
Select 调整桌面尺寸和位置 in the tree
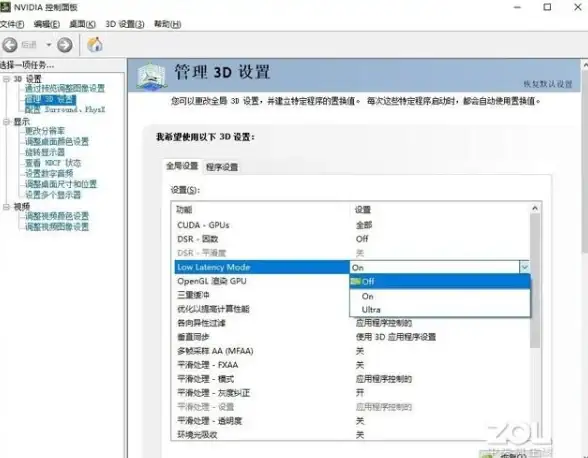[61, 184]
